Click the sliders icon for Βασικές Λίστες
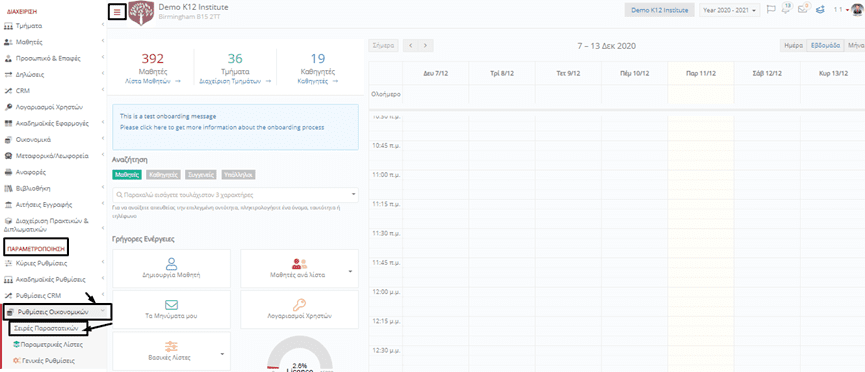 pos(171,346)
